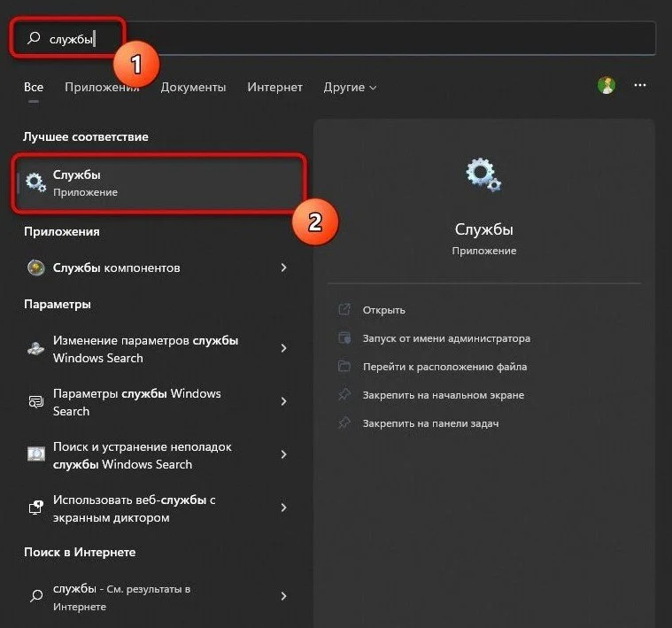The image size is (672, 628).
Task: Expand arrow for web search службы result
Action: pyautogui.click(x=283, y=596)
